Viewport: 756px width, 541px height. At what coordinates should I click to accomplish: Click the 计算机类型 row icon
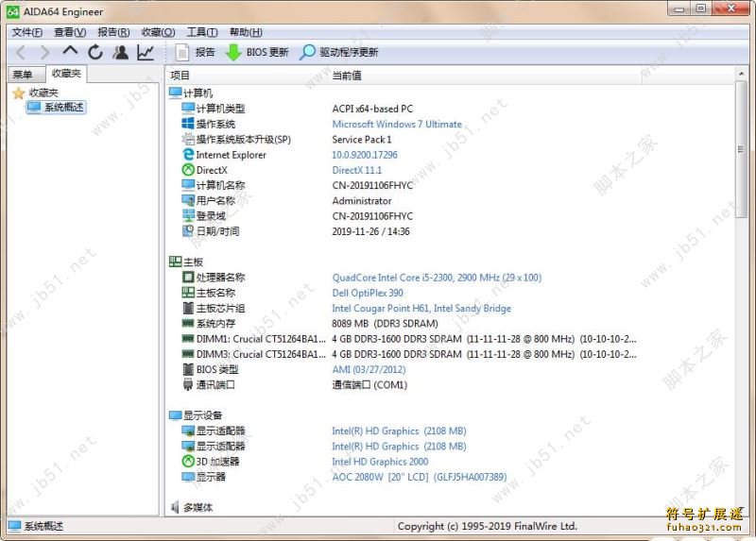tap(188, 109)
